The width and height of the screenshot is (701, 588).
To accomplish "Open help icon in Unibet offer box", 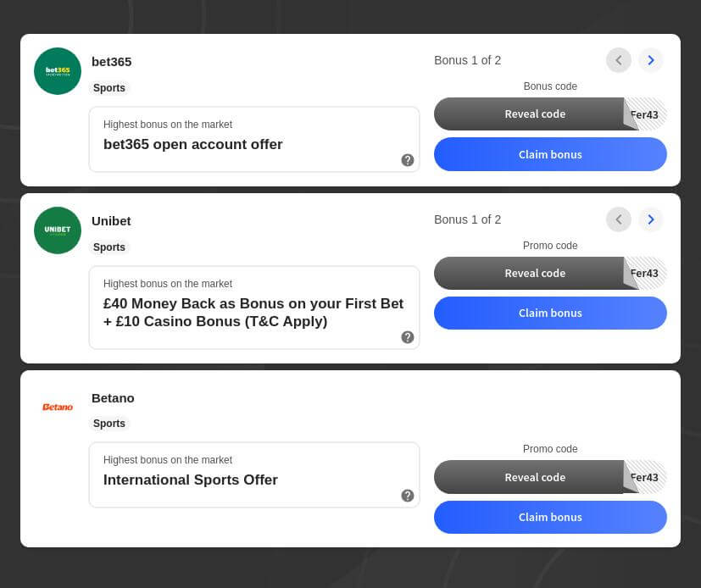I will (408, 337).
